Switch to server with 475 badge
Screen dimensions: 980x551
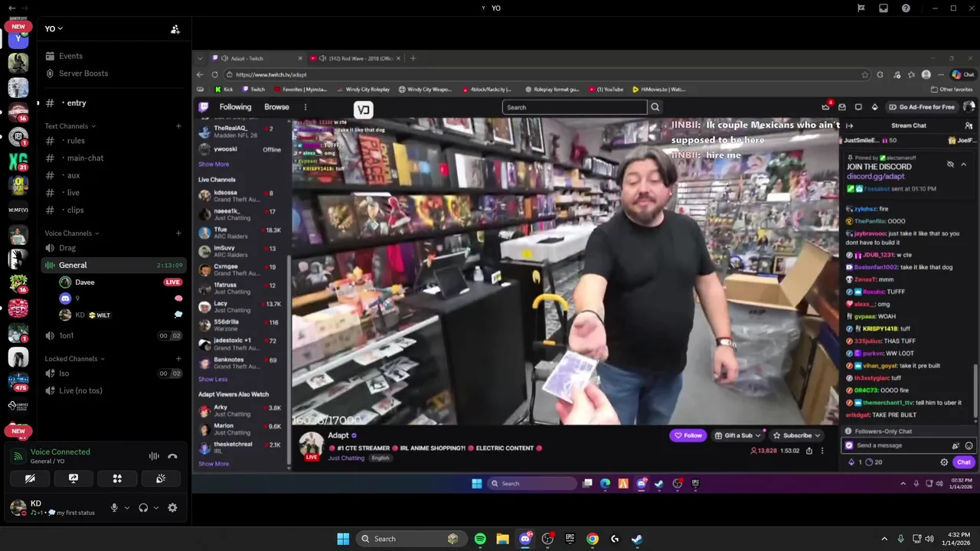pyautogui.click(x=18, y=380)
